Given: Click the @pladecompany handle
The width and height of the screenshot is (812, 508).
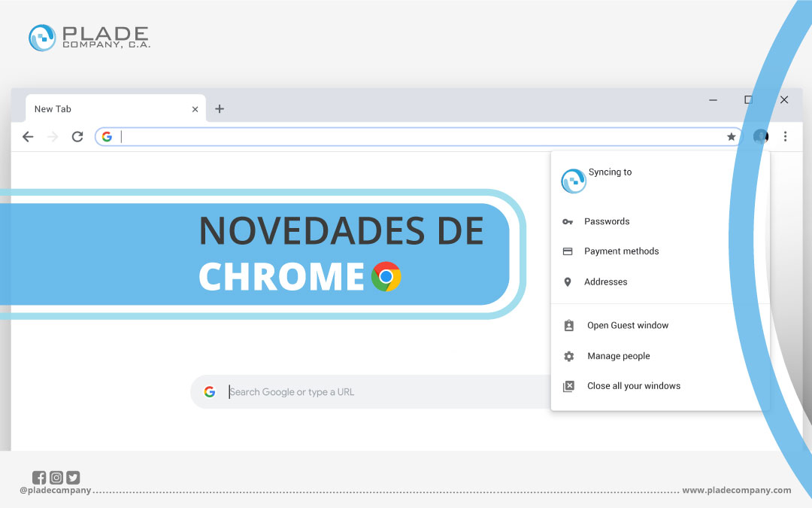Looking at the screenshot, I should point(55,490).
